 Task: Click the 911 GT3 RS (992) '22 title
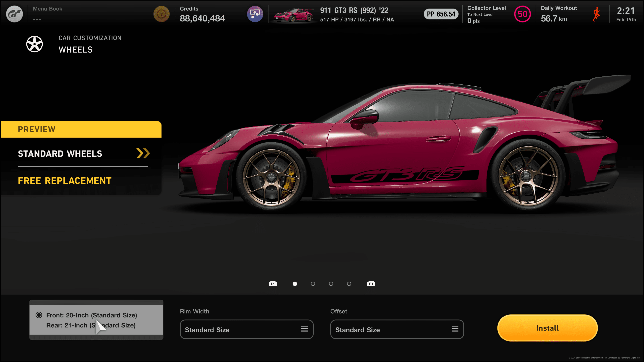coord(354,10)
